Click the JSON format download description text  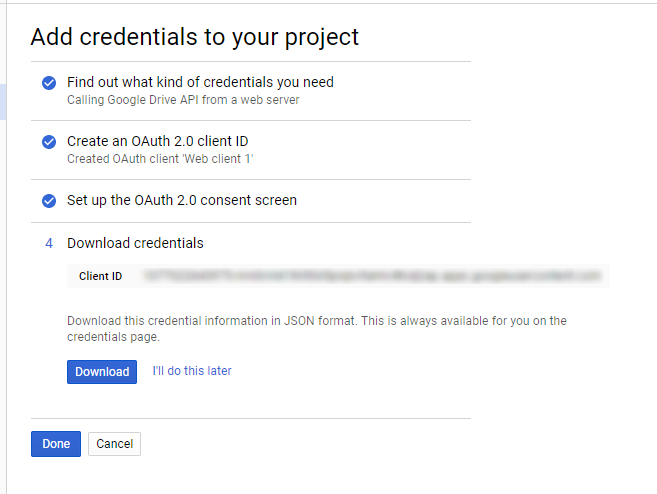317,329
